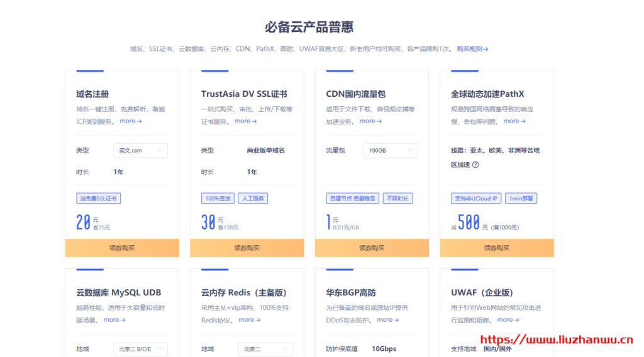Open more link under 全球动态加速PathX
The height and width of the screenshot is (357, 644).
pos(514,121)
